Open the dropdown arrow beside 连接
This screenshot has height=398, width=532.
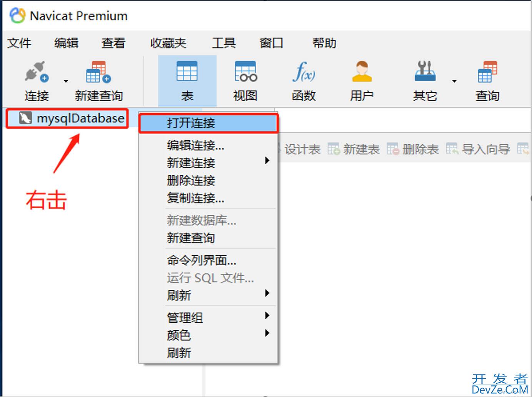(x=66, y=81)
